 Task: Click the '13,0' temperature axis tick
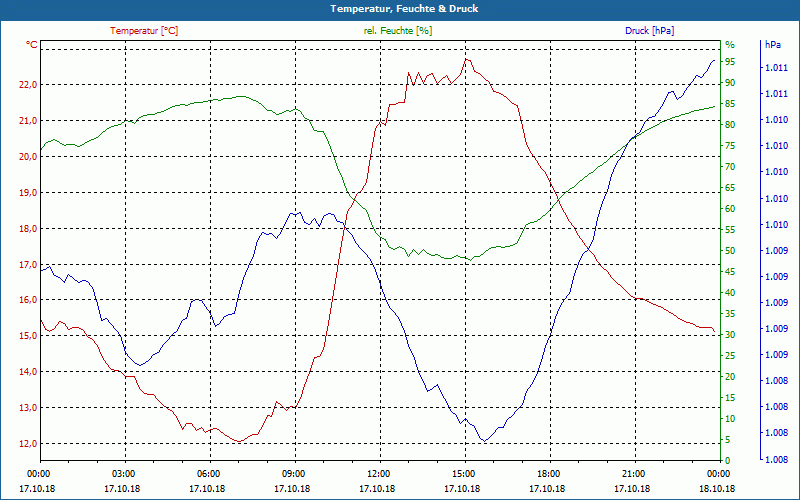pos(28,408)
